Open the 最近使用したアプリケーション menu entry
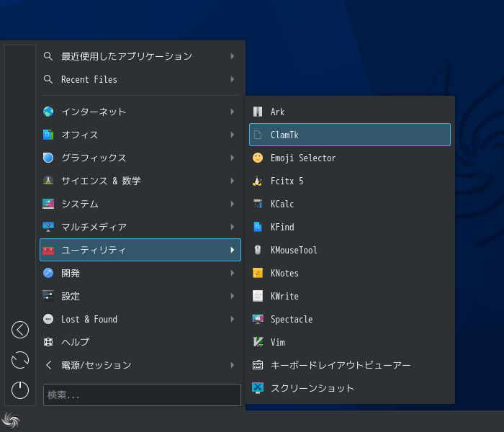This screenshot has height=432, width=504. pos(140,56)
